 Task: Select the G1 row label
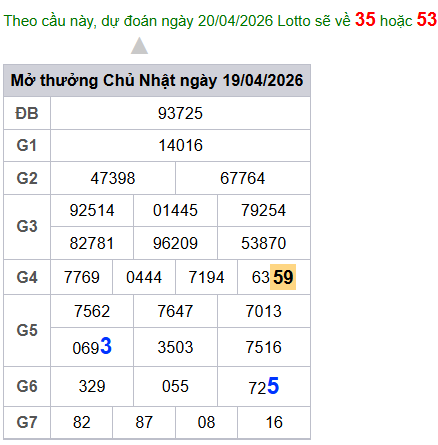point(27,146)
